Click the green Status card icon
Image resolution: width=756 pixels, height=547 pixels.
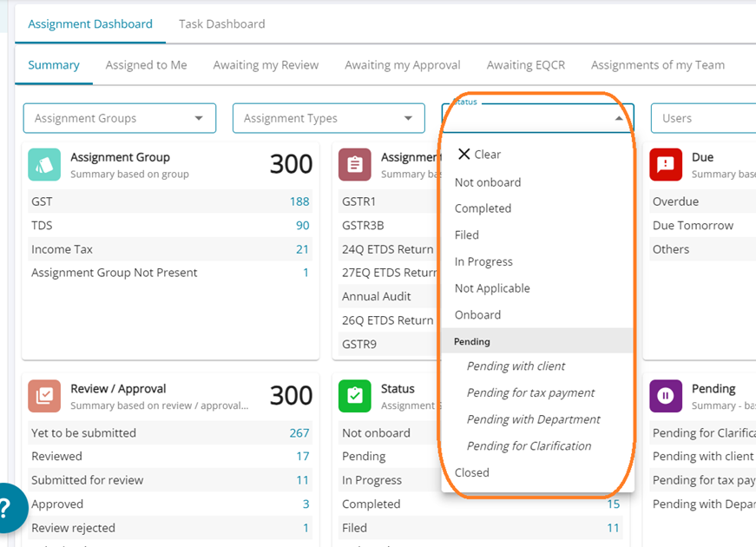click(x=355, y=396)
